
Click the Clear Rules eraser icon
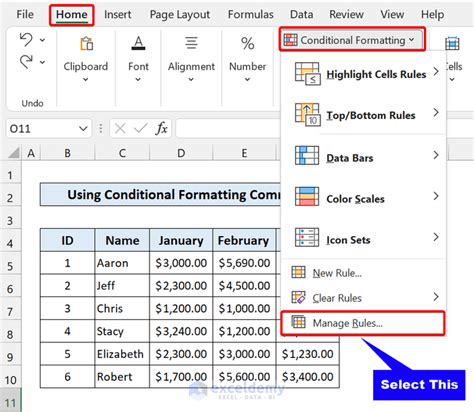click(298, 297)
